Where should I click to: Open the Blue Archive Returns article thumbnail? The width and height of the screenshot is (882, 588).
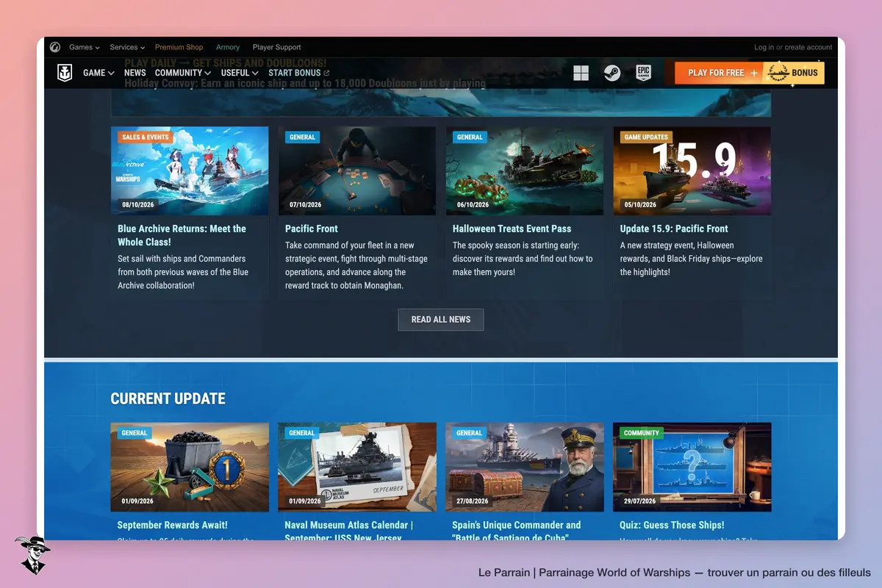click(190, 171)
